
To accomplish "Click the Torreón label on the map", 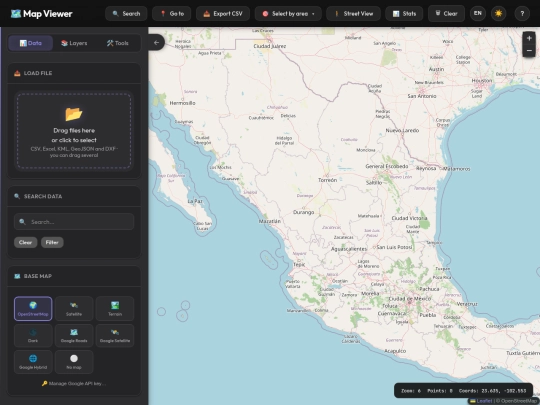I will tap(328, 180).
